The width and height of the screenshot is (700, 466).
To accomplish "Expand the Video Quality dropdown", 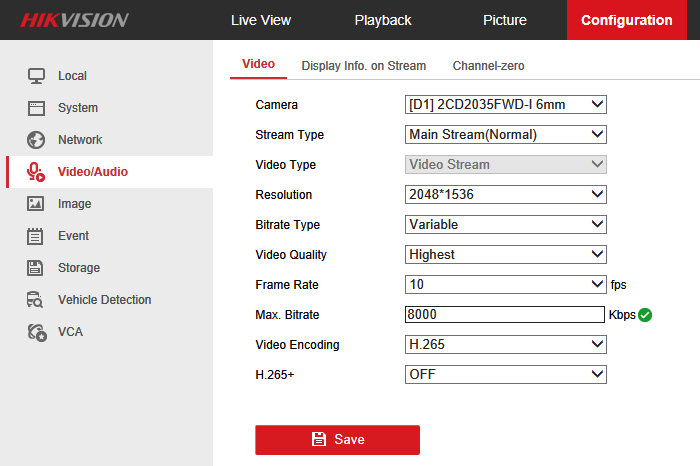I will click(x=505, y=254).
